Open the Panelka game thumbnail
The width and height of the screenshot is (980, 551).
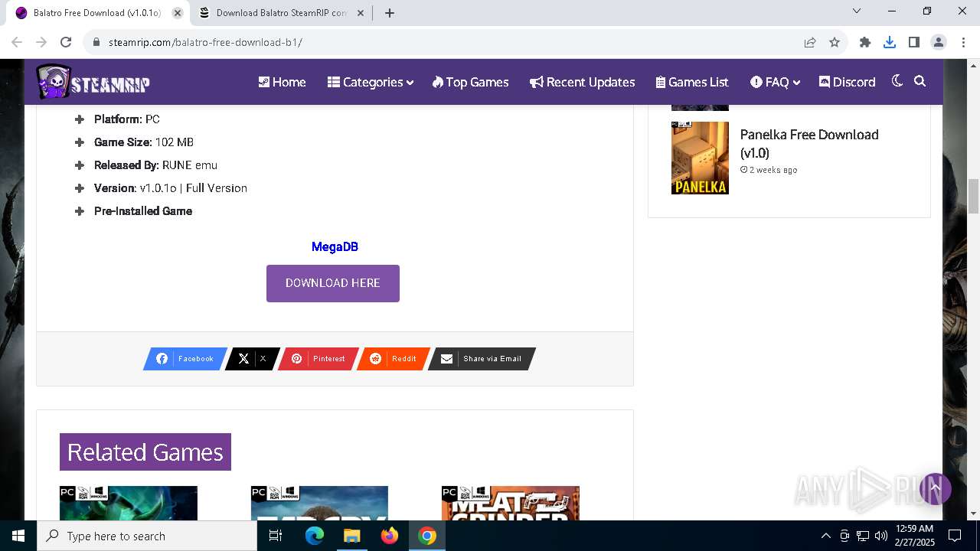(700, 158)
